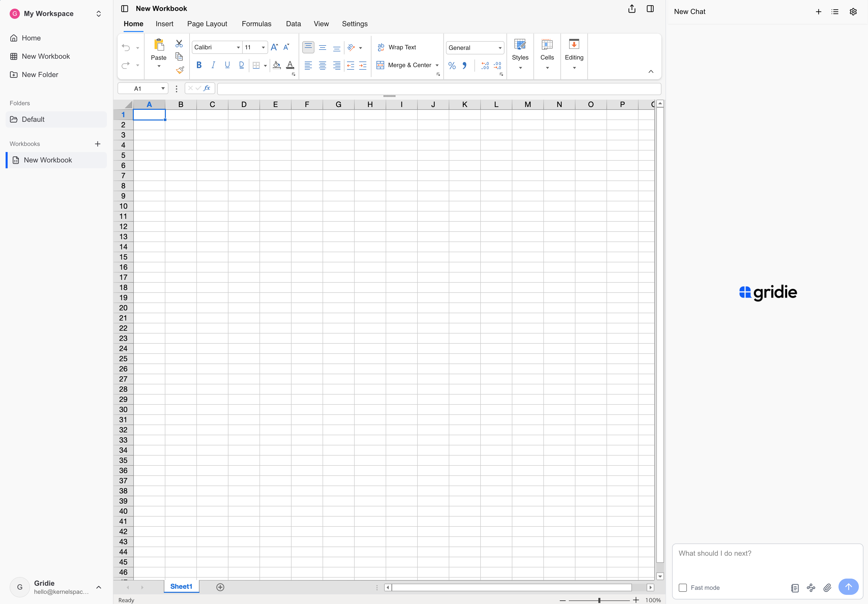Enable Fast mode in the chat panel
The image size is (868, 604).
pyautogui.click(x=682, y=588)
